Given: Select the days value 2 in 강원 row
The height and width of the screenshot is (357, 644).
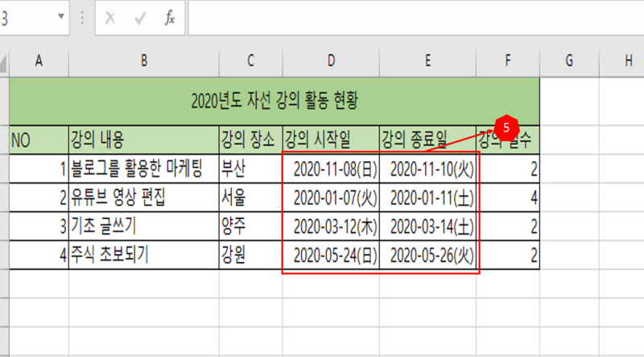Looking at the screenshot, I should pyautogui.click(x=508, y=255).
